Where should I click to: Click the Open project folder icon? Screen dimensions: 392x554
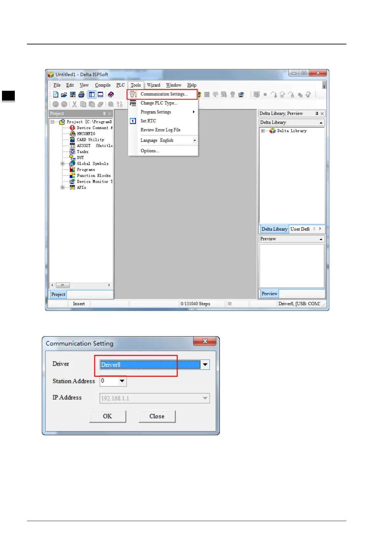(x=64, y=95)
